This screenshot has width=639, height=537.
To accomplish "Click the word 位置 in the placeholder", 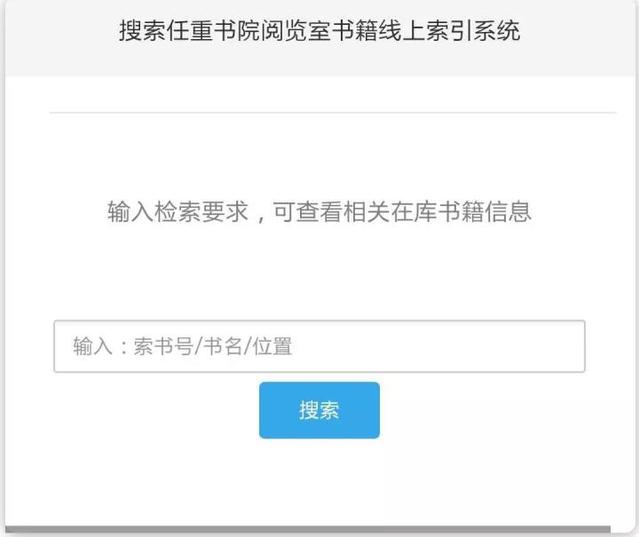I will coord(272,346).
